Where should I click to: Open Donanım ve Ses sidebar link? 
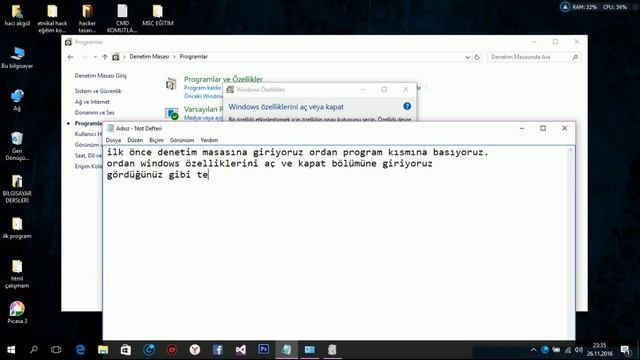pos(94,112)
